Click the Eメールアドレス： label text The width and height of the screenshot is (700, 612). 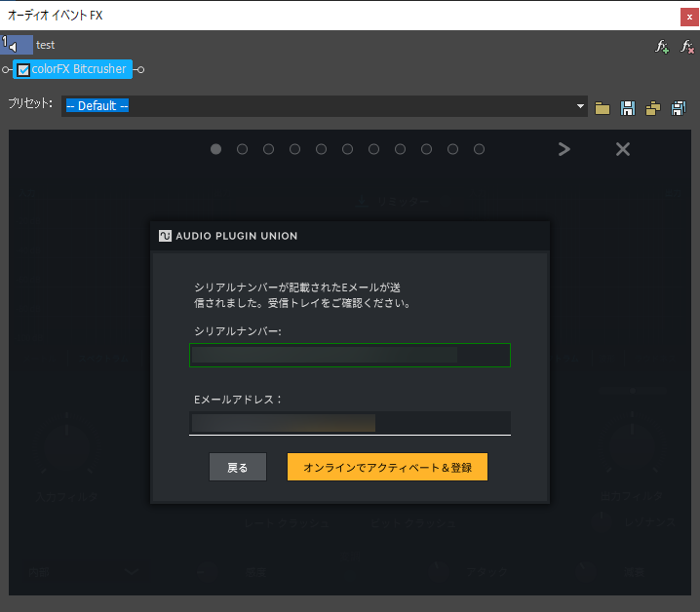(x=238, y=400)
